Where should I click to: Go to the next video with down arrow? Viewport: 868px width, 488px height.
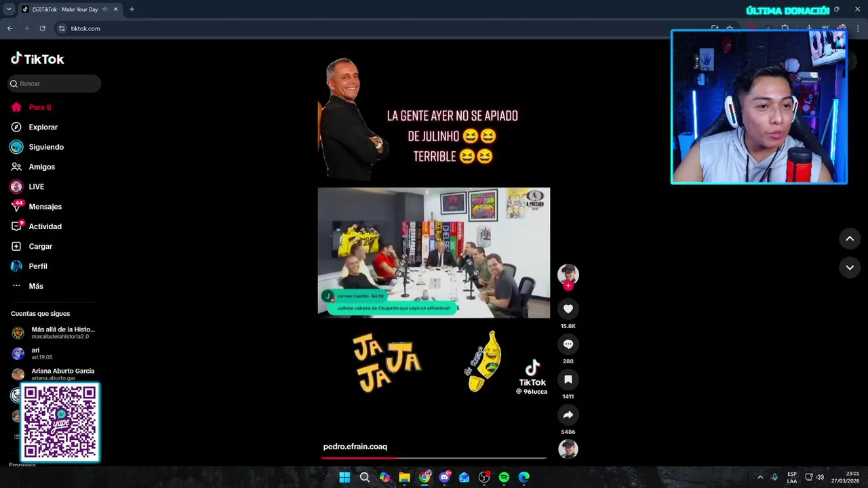point(850,268)
